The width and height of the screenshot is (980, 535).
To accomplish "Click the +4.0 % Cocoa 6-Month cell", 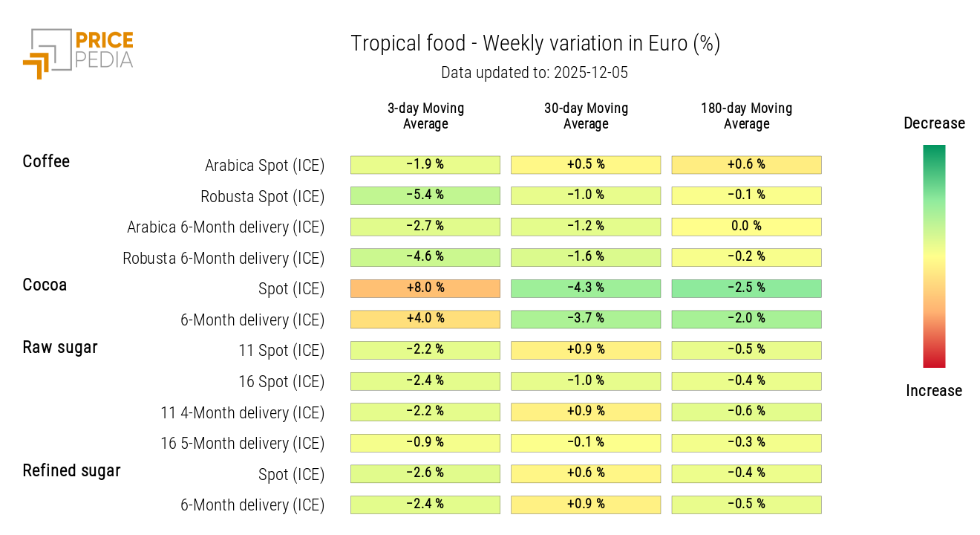I will pos(425,319).
